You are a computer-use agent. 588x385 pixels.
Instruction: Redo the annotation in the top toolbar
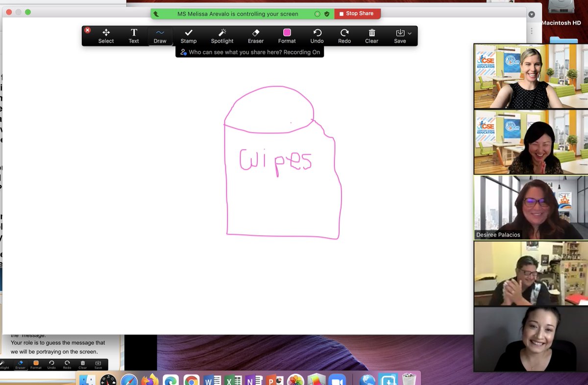pos(344,36)
